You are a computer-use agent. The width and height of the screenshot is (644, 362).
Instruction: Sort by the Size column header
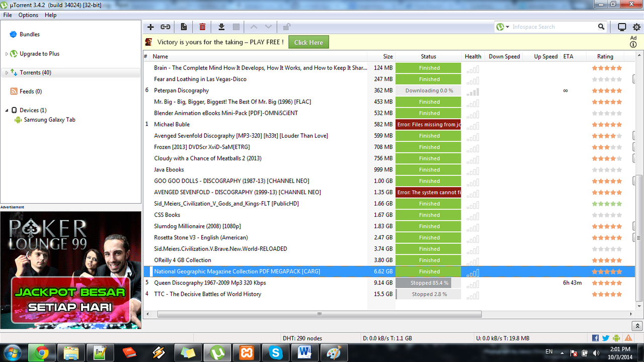point(381,56)
